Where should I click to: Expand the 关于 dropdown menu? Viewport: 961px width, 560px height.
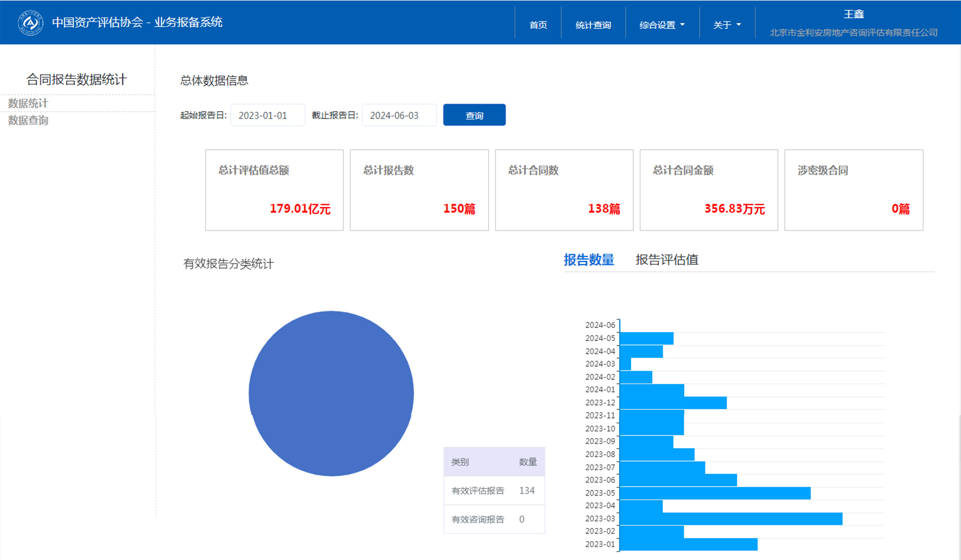click(727, 25)
